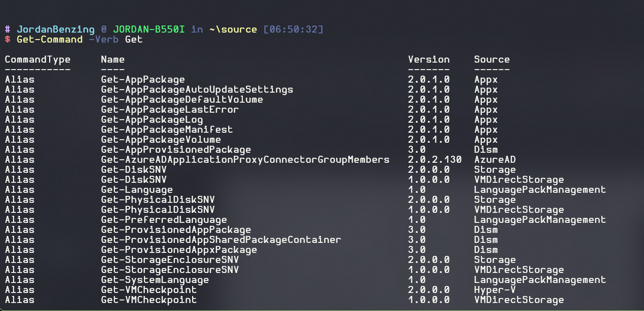This screenshot has height=311, width=644.
Task: Click the Get-PreferredLanguage command name
Action: point(164,219)
